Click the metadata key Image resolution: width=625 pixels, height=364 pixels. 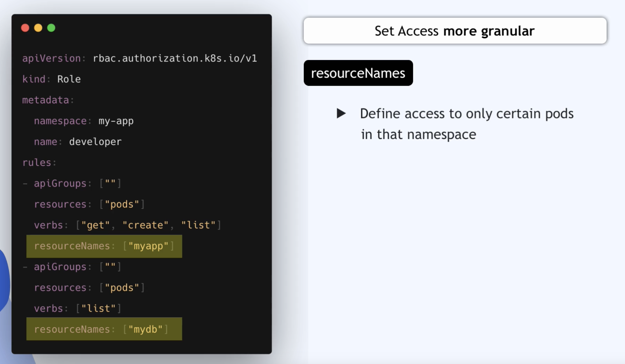pyautogui.click(x=46, y=100)
